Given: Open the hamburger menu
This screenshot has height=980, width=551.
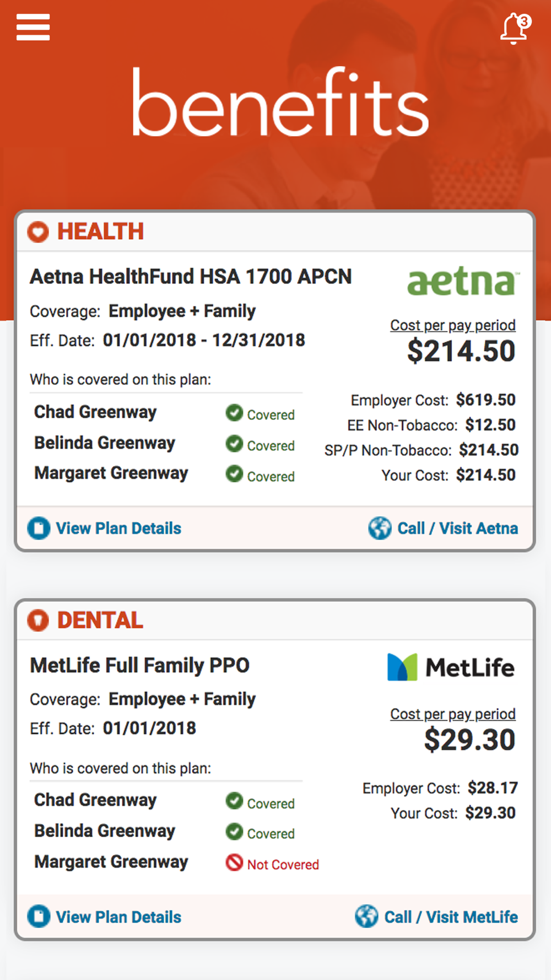Looking at the screenshot, I should (33, 27).
